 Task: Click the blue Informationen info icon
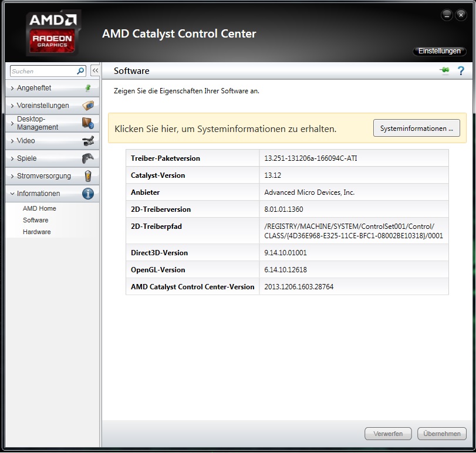[x=88, y=194]
